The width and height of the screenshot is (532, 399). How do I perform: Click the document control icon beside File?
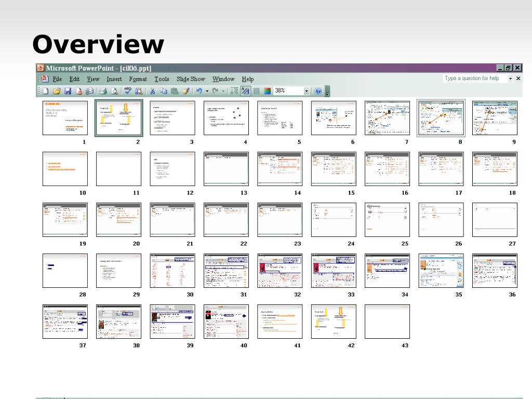44,79
